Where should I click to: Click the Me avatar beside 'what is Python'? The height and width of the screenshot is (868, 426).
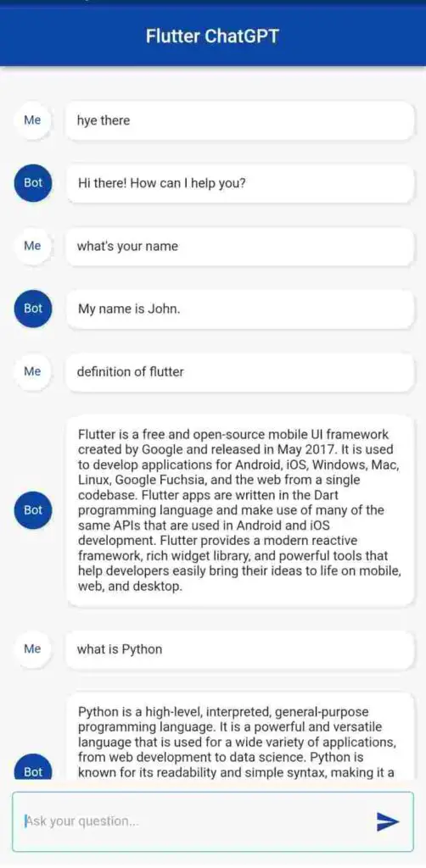point(33,648)
